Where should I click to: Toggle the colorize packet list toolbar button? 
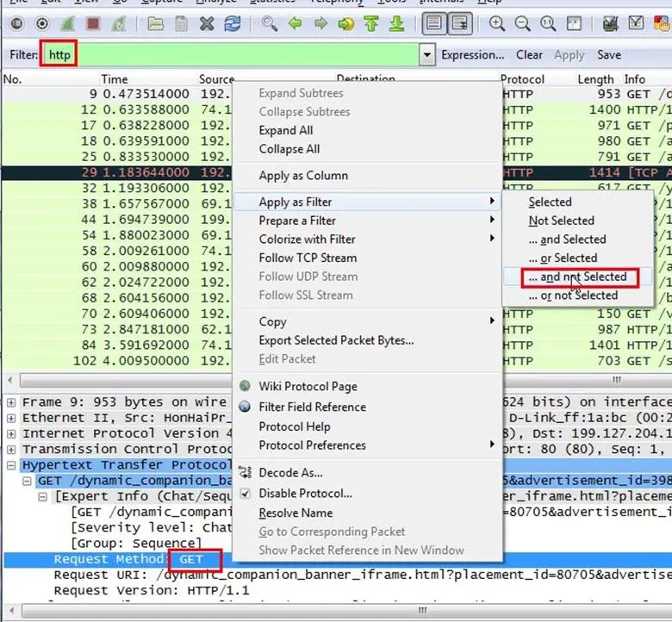pyautogui.click(x=435, y=24)
